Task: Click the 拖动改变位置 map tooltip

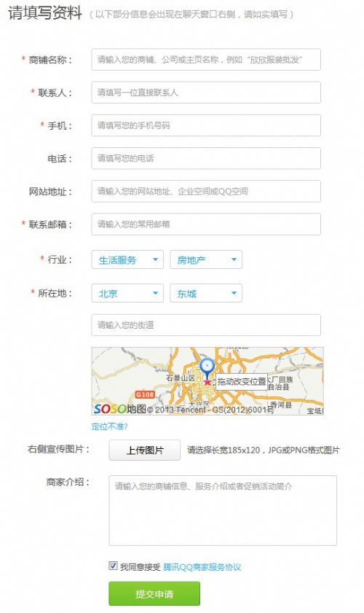Action: [x=242, y=381]
